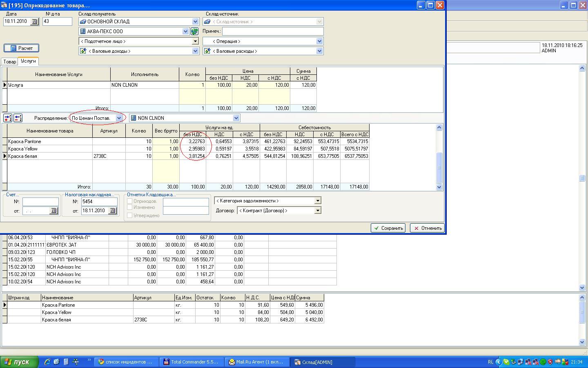
Task: Expand the Категория задолженности dropdown
Action: (317, 201)
